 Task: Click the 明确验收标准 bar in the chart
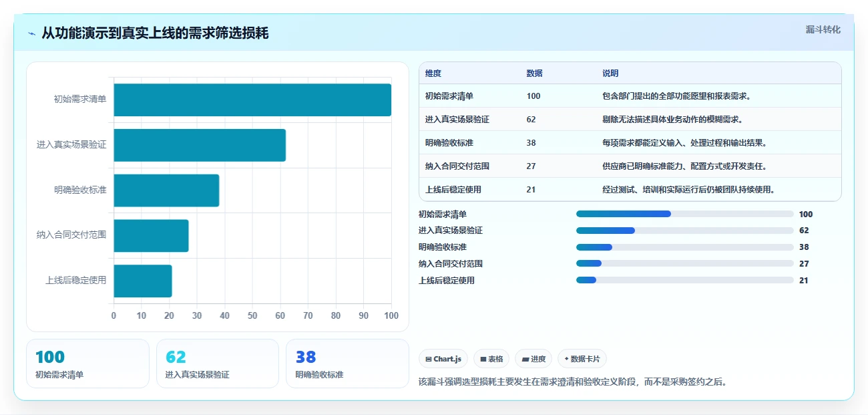[x=166, y=190]
